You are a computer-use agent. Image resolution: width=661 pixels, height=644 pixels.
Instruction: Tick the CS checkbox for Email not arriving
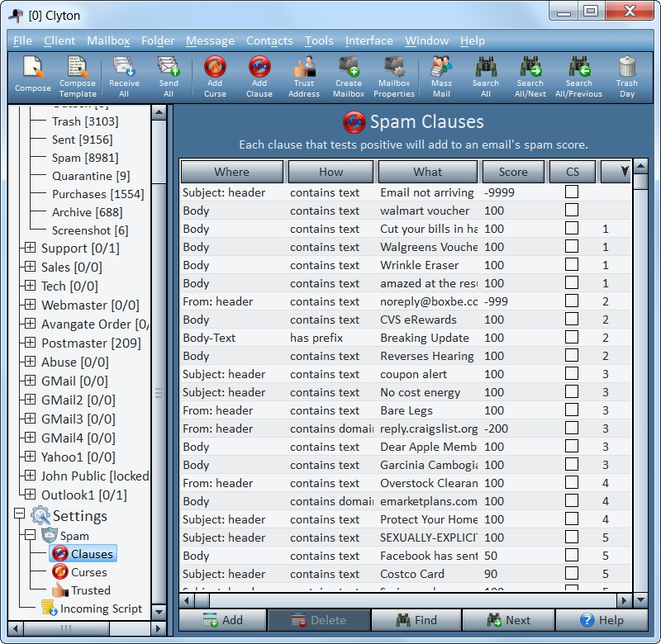572,192
